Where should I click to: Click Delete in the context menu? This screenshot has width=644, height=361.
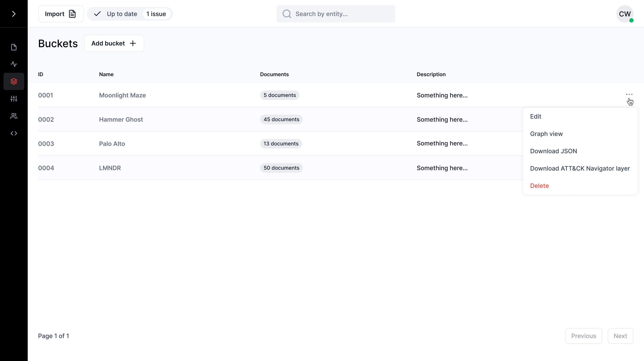point(539,185)
